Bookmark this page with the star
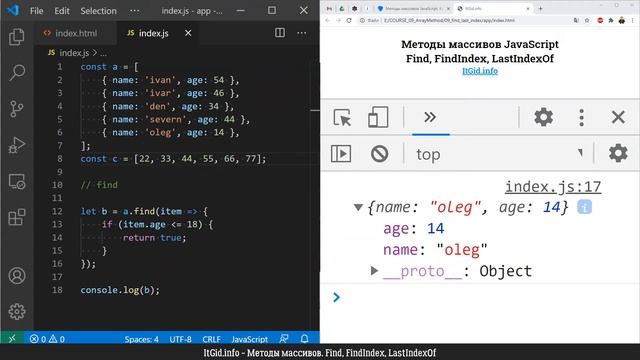The height and width of the screenshot is (360, 640). pyautogui.click(x=587, y=20)
